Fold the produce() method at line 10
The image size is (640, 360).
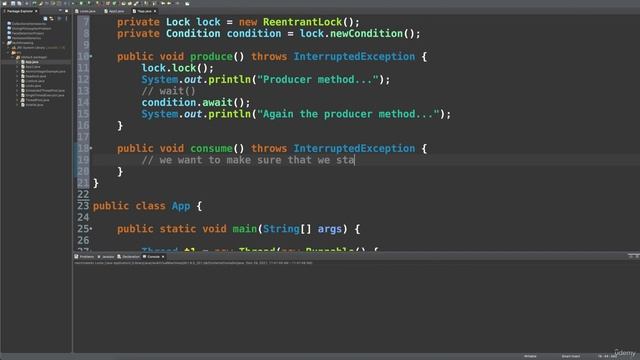coord(91,56)
